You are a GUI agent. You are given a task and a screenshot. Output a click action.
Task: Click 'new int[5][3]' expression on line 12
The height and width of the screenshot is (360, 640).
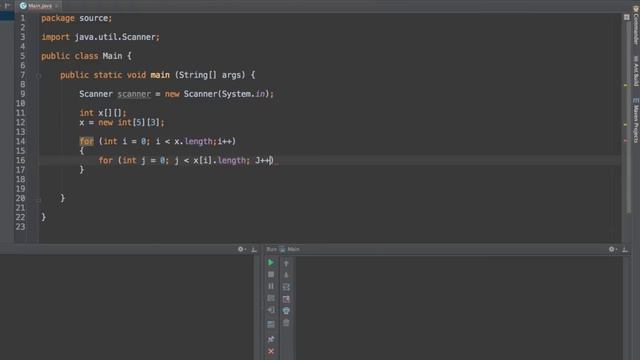[131, 122]
